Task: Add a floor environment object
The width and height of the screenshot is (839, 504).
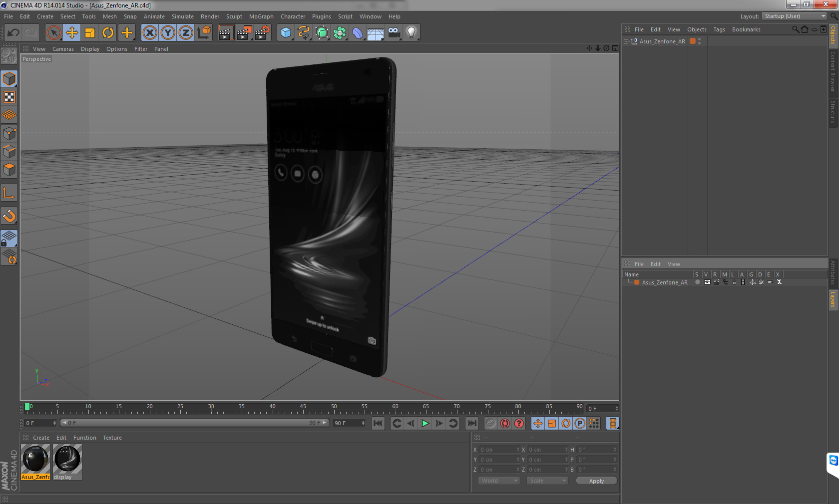Action: pyautogui.click(x=375, y=33)
